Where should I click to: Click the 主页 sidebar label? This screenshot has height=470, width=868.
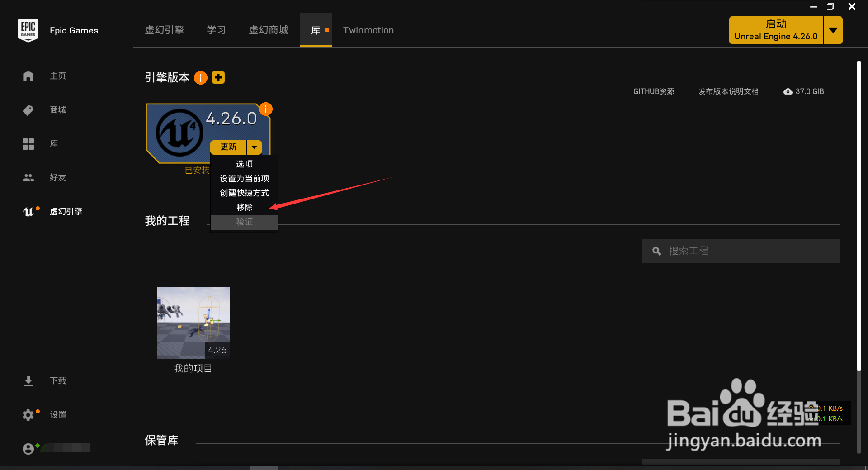[58, 76]
